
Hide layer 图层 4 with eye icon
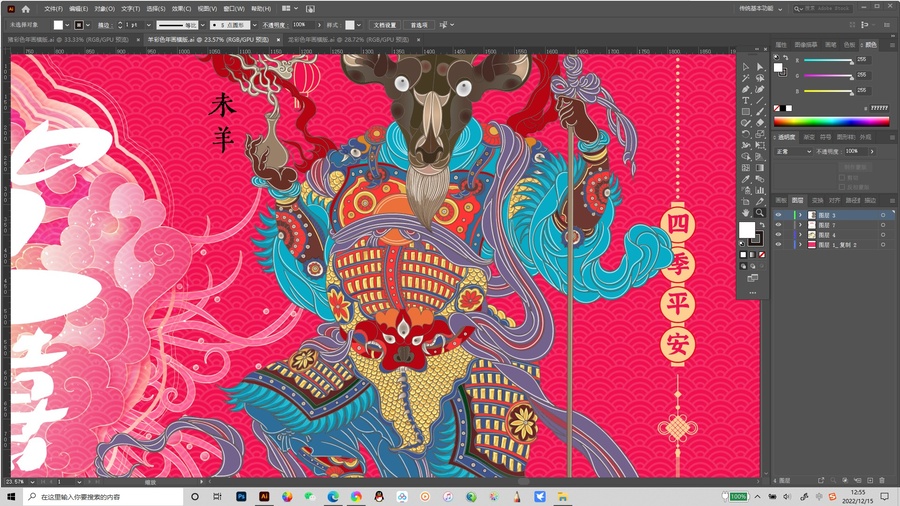(x=778, y=235)
